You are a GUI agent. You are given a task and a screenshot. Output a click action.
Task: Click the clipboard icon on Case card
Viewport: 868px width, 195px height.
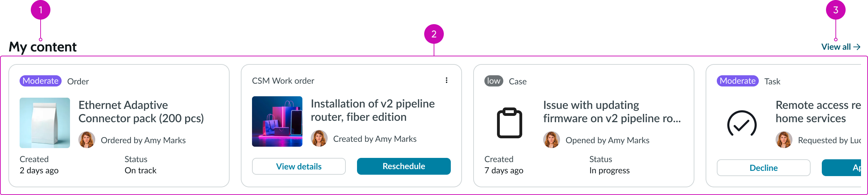tap(509, 123)
